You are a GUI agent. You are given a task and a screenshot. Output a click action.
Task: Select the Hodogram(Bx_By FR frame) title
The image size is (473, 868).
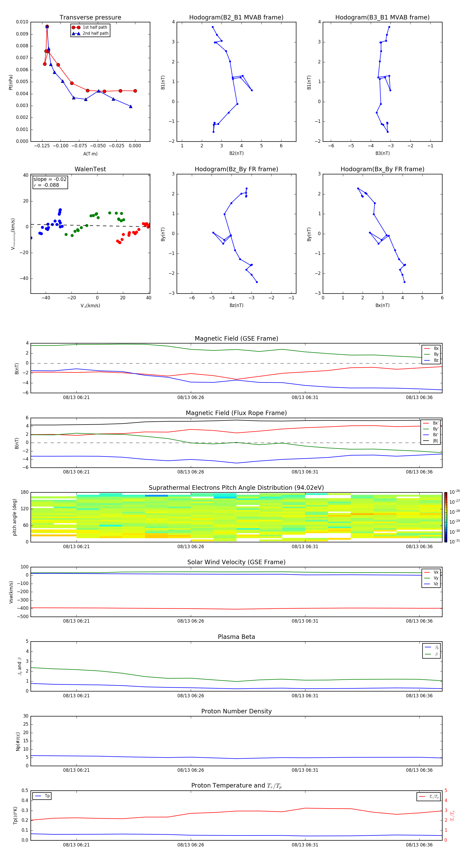coord(382,169)
